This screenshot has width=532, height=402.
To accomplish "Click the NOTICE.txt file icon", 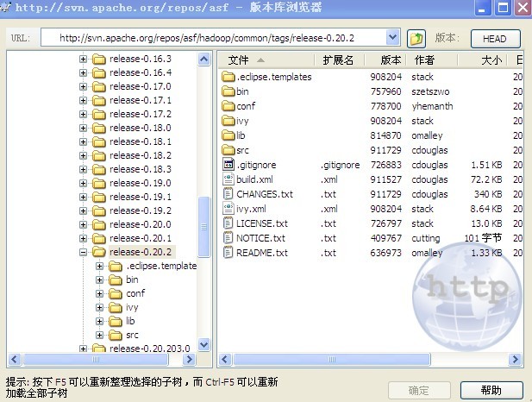I will (228, 238).
